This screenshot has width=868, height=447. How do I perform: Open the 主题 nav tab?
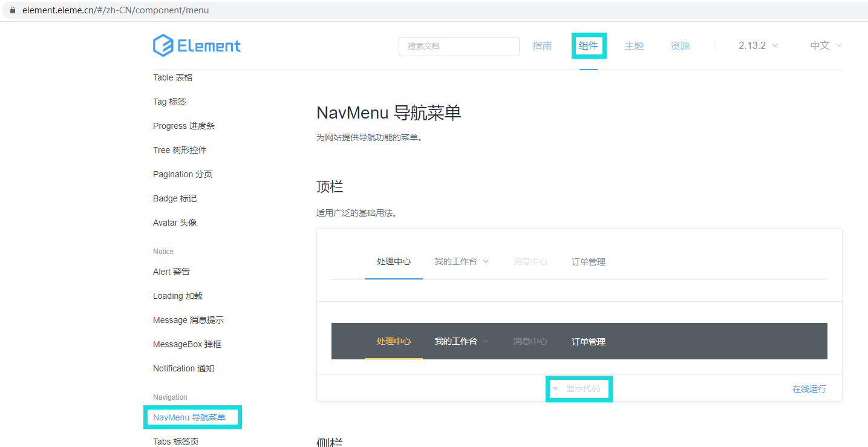(x=634, y=45)
